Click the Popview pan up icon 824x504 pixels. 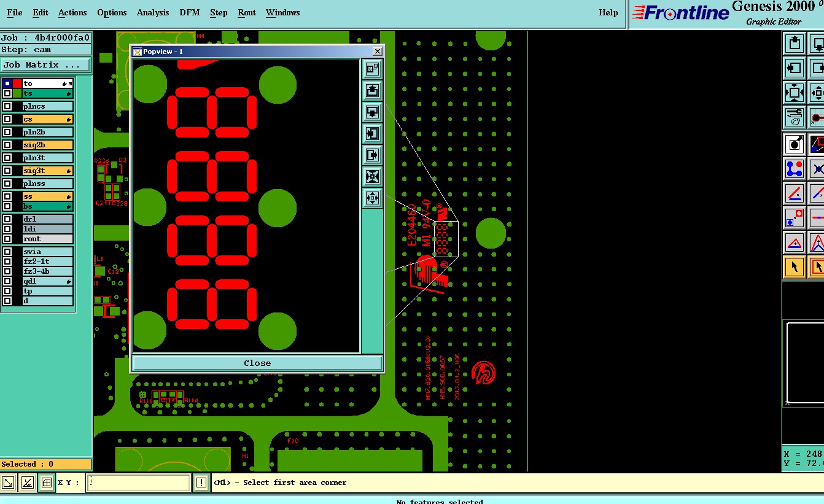(372, 91)
